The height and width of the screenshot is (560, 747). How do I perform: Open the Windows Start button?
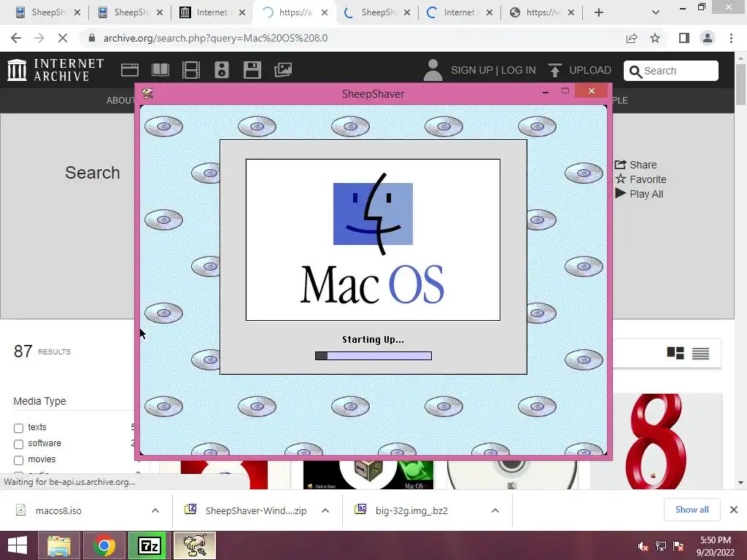pos(18,545)
